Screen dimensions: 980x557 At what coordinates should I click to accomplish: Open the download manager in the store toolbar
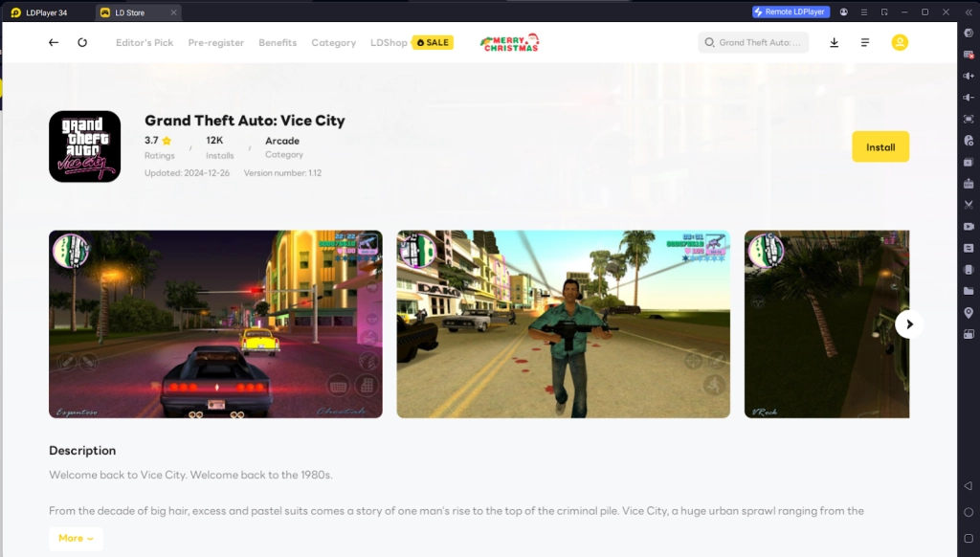tap(835, 42)
